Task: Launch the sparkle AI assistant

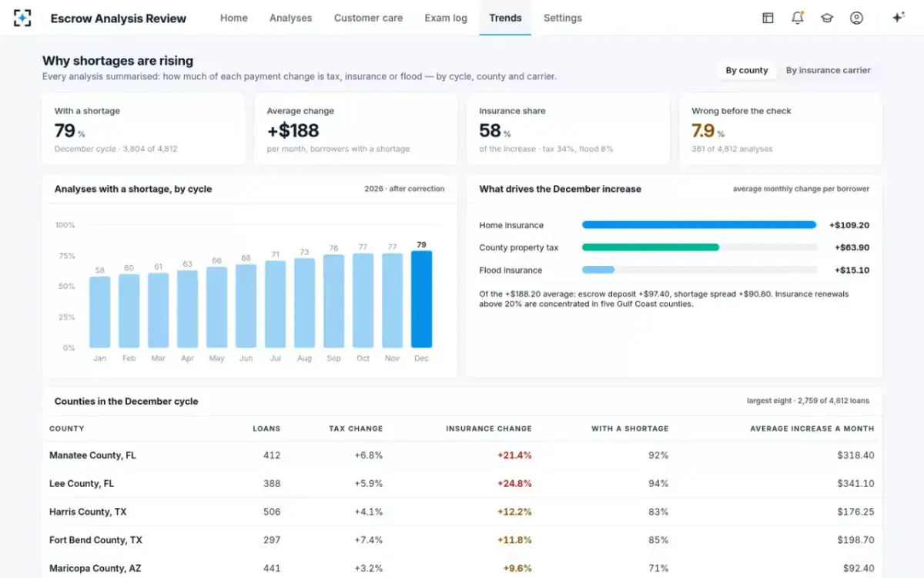Action: tap(898, 18)
